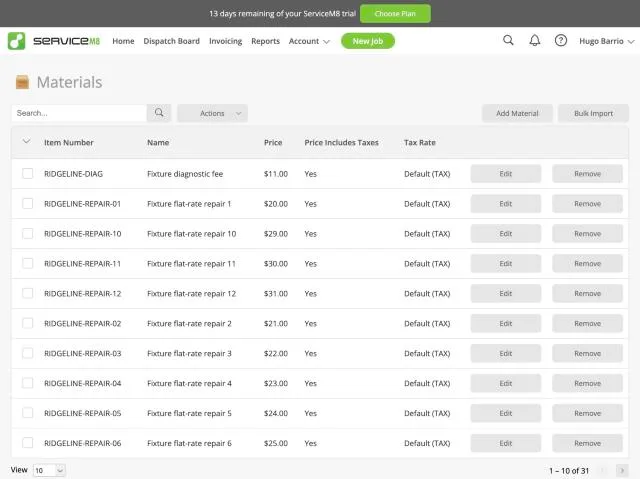Go to Home

click(123, 41)
